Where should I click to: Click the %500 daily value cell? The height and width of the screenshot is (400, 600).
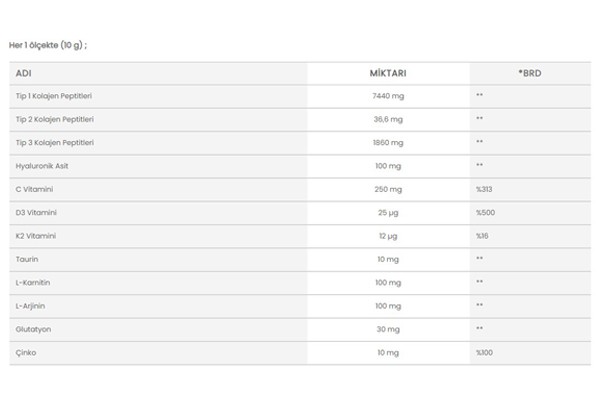click(486, 212)
